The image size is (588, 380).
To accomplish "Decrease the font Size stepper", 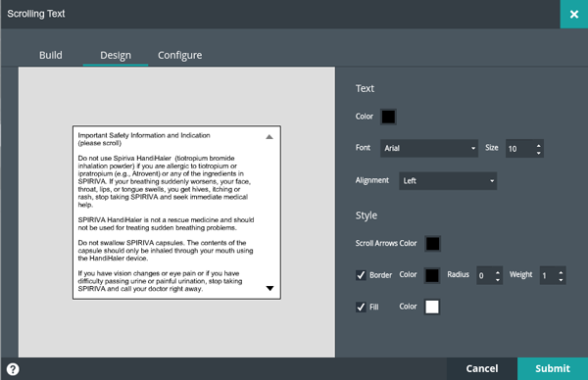I will [538, 153].
